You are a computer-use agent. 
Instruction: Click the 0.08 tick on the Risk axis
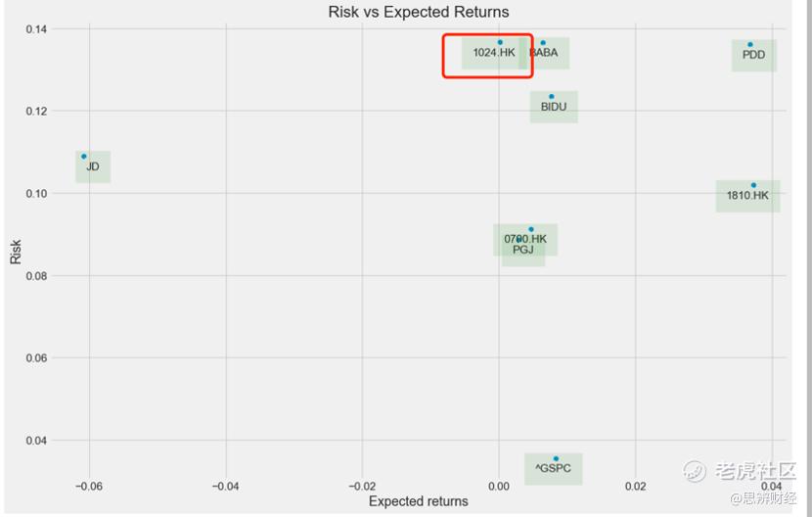click(37, 276)
